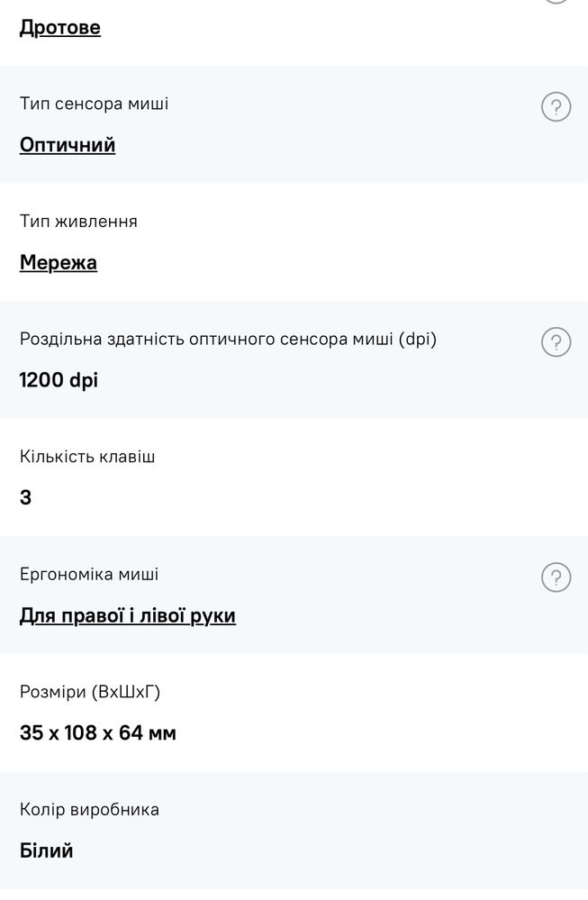Click the Колір виробника label
Image resolution: width=588 pixels, height=900 pixels.
point(89,809)
